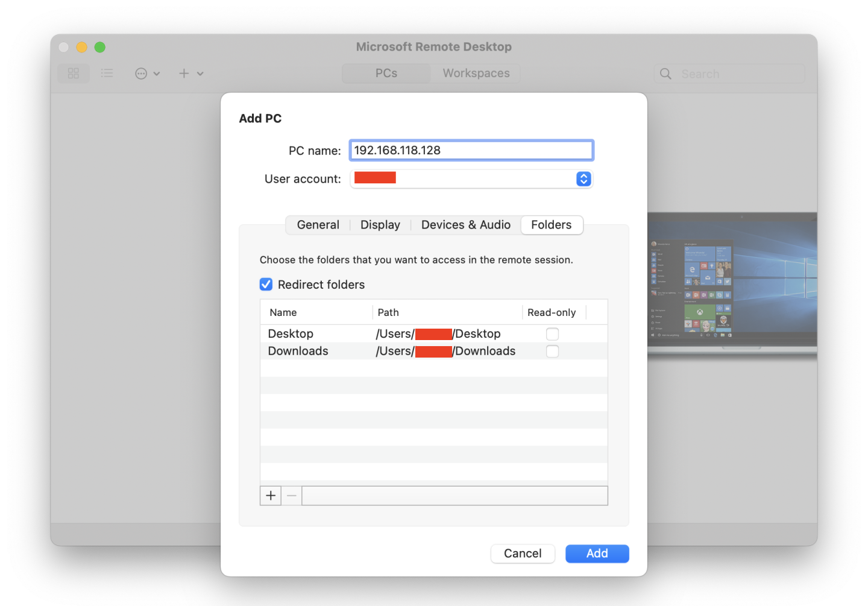This screenshot has height=606, width=868.
Task: Click the Path column header
Action: tap(447, 312)
